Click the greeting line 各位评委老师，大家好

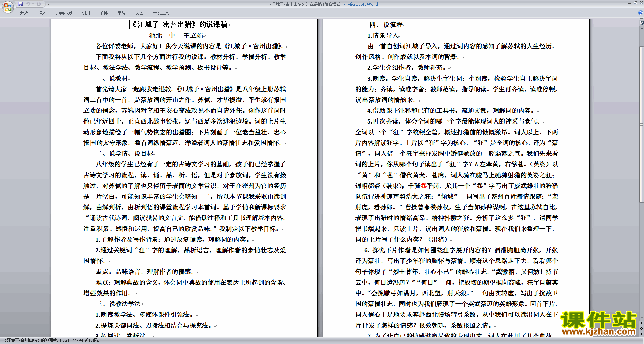190,46
